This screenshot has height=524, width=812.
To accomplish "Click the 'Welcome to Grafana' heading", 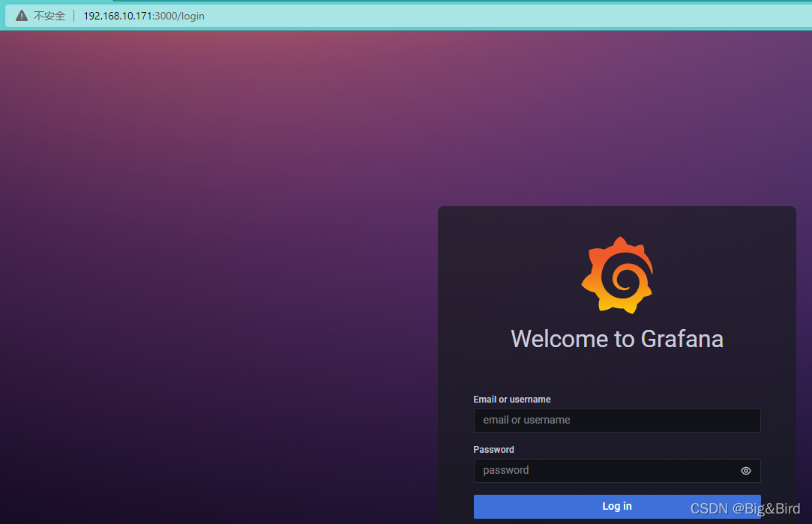I will tap(617, 339).
